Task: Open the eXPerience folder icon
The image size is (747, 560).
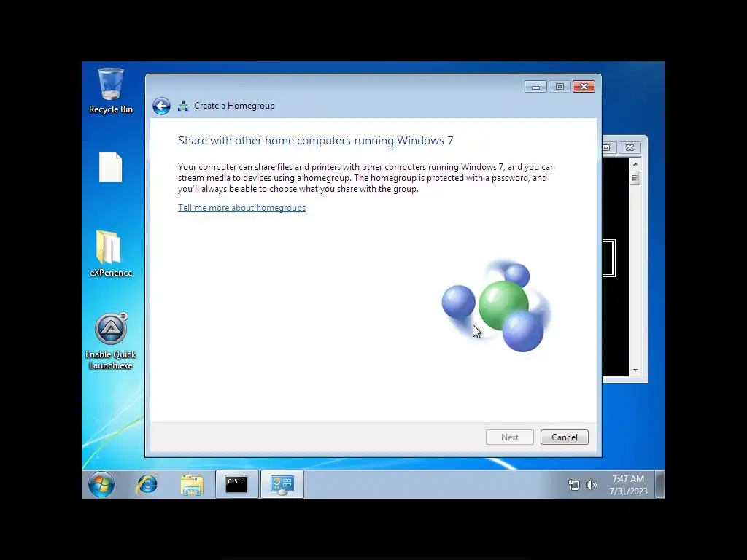Action: (x=111, y=253)
